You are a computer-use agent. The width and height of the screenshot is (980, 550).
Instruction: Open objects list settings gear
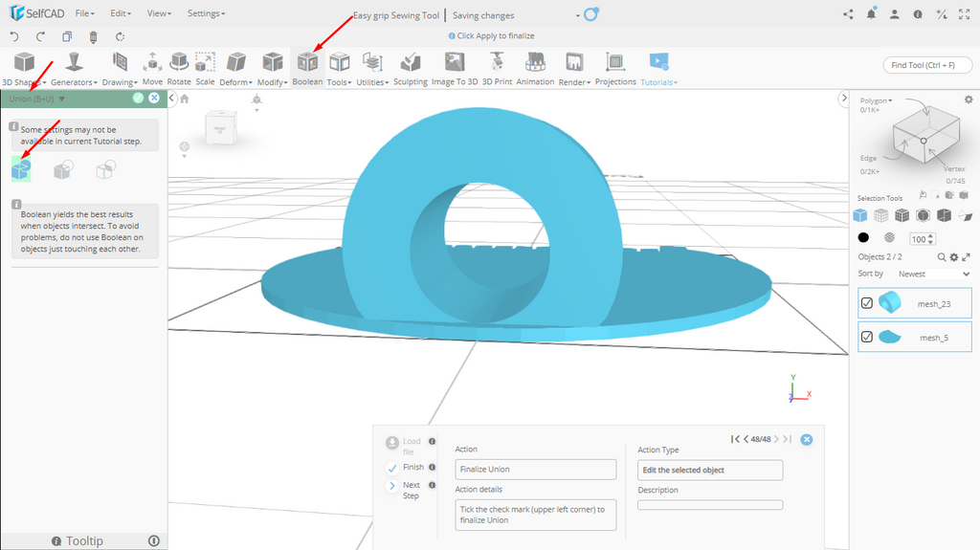pyautogui.click(x=954, y=257)
